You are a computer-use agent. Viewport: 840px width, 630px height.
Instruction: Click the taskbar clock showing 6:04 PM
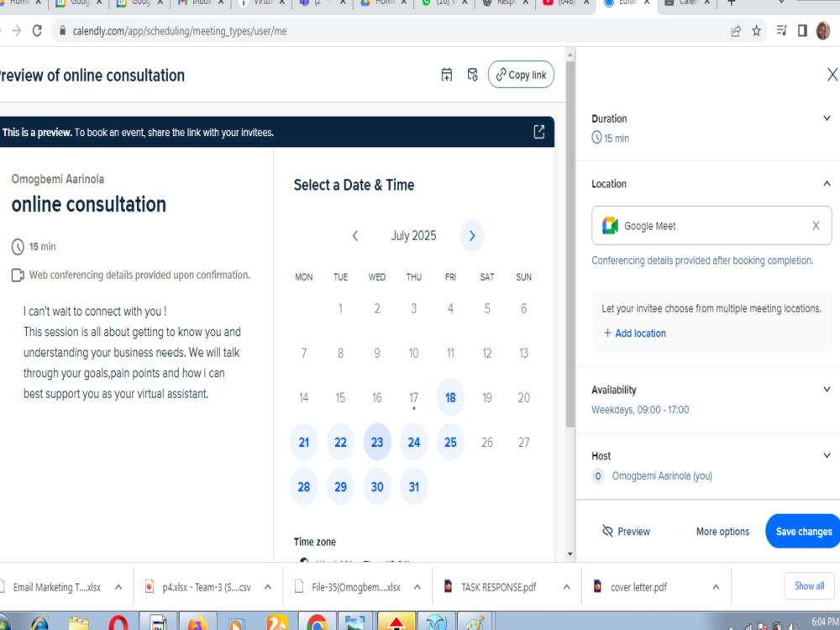click(x=825, y=622)
